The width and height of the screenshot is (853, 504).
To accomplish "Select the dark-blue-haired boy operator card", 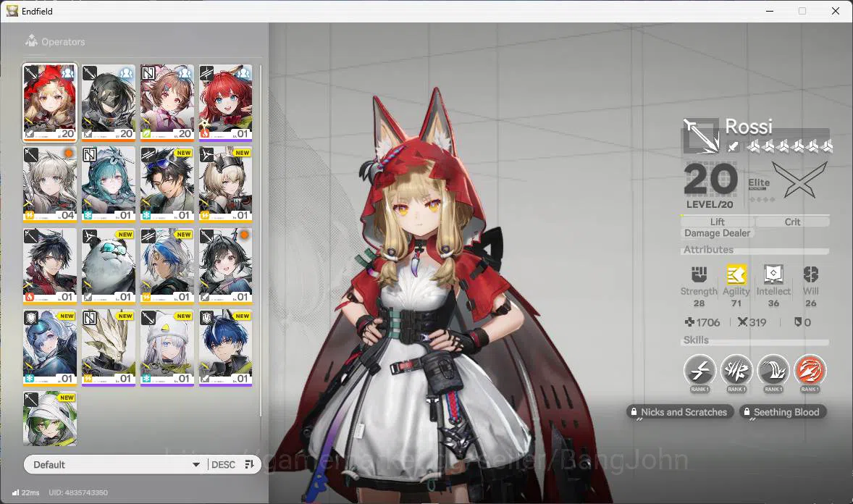I will coord(226,348).
